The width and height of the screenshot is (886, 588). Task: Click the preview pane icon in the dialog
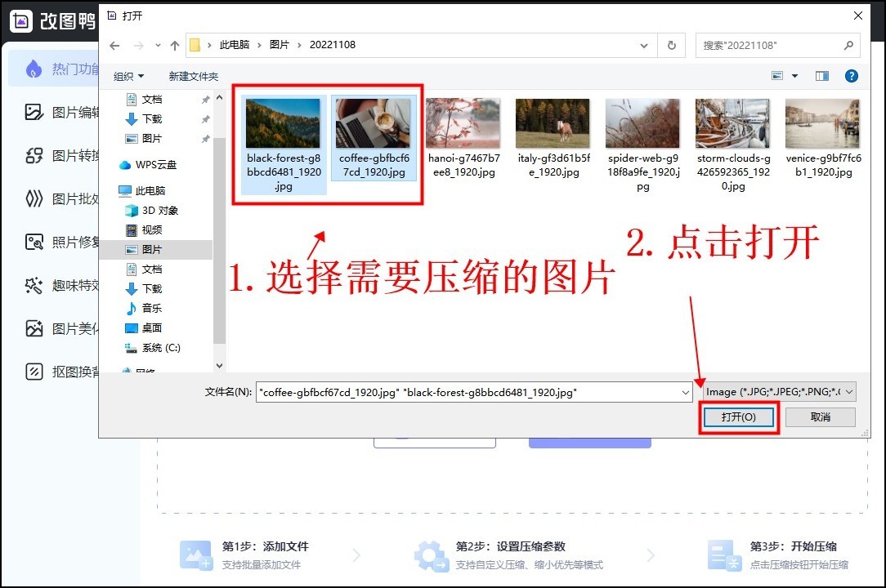(x=822, y=75)
